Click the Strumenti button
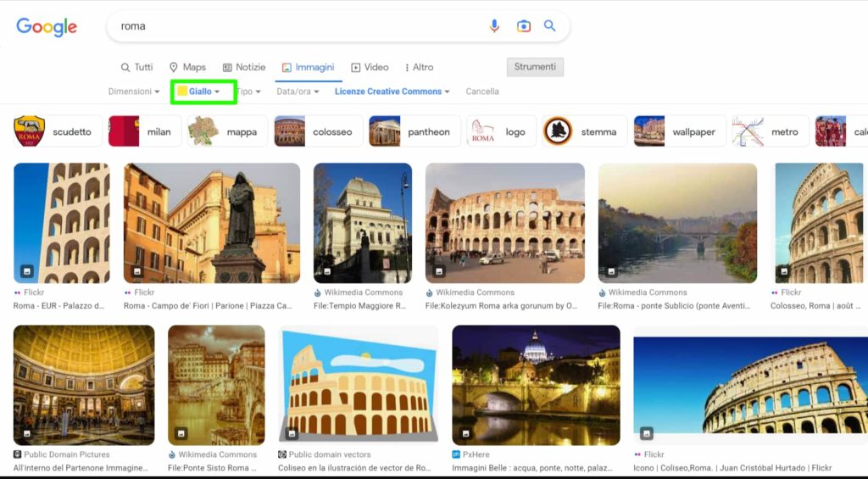This screenshot has width=868, height=479. 535,66
